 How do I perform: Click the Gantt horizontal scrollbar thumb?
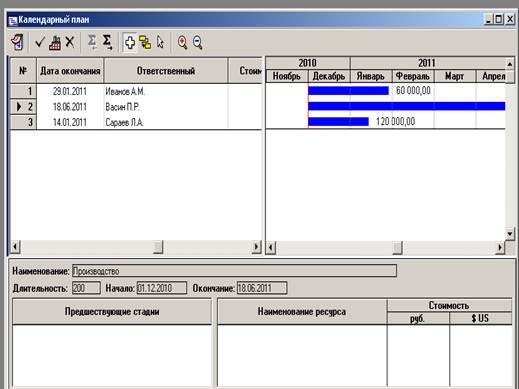397,248
